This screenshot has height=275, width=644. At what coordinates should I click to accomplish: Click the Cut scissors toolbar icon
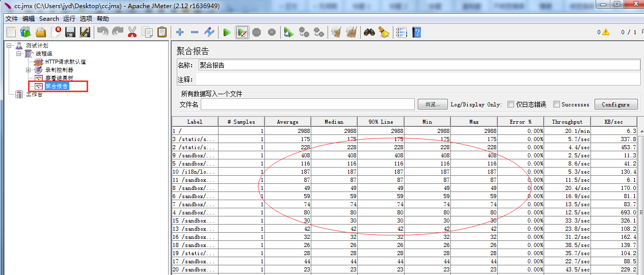coord(132,33)
